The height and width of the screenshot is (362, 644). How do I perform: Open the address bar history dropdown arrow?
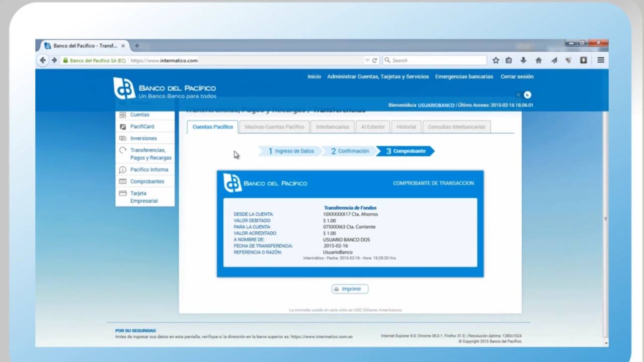tap(367, 60)
